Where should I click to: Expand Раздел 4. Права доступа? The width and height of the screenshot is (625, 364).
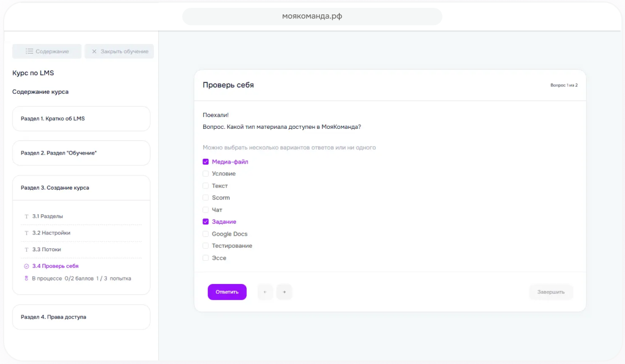click(81, 317)
